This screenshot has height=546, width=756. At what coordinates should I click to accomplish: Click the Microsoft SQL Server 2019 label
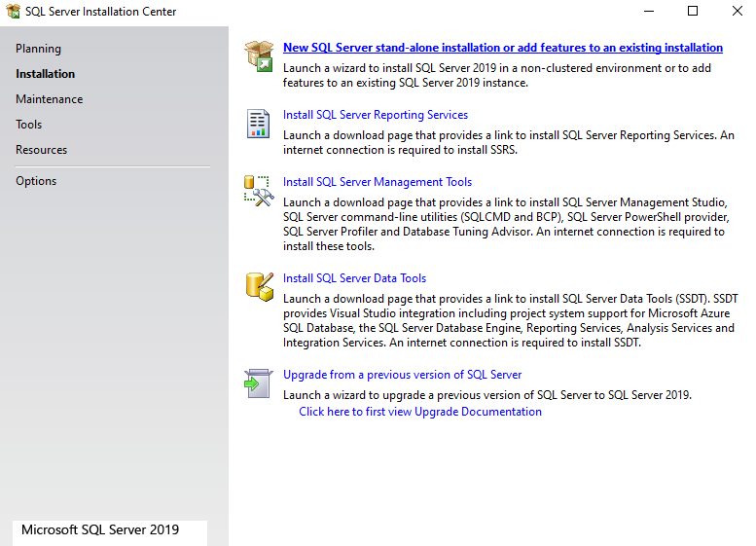(100, 529)
